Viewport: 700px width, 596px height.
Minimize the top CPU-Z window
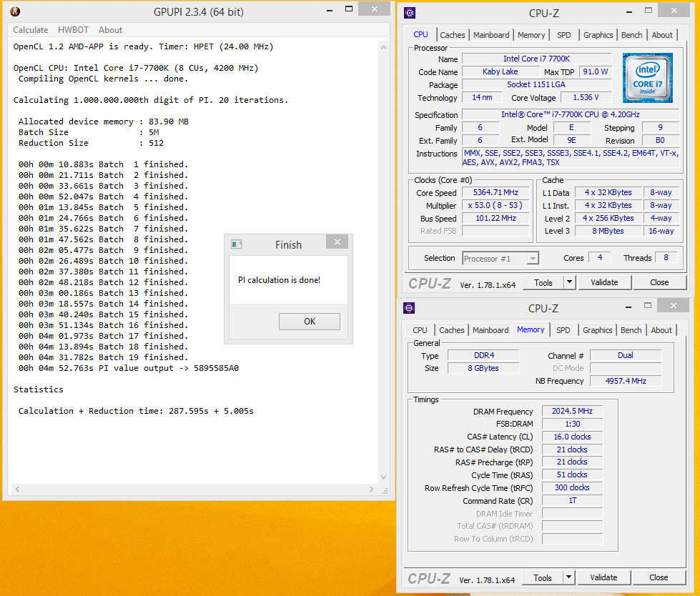coord(629,11)
